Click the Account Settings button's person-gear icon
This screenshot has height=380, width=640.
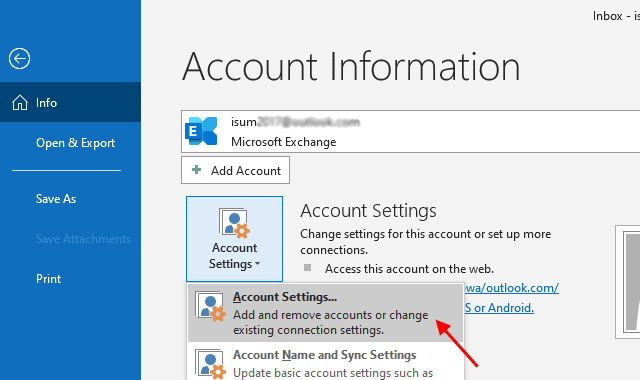pyautogui.click(x=234, y=223)
